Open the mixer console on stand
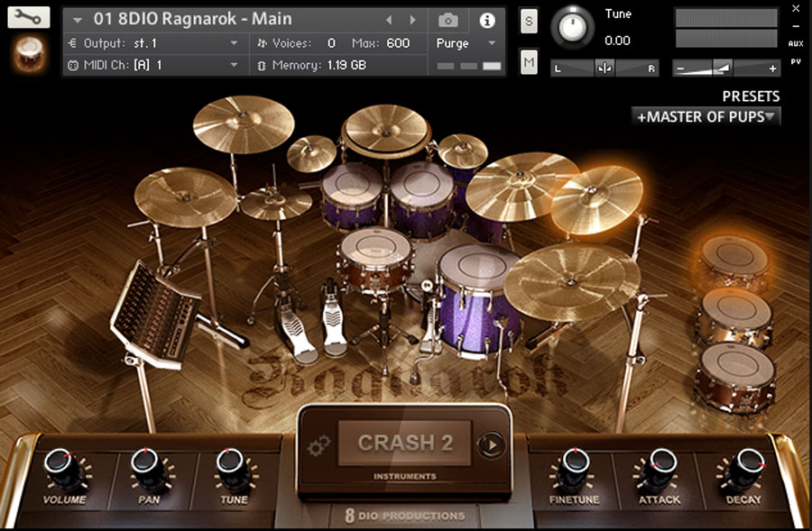This screenshot has height=531, width=812. pyautogui.click(x=154, y=316)
